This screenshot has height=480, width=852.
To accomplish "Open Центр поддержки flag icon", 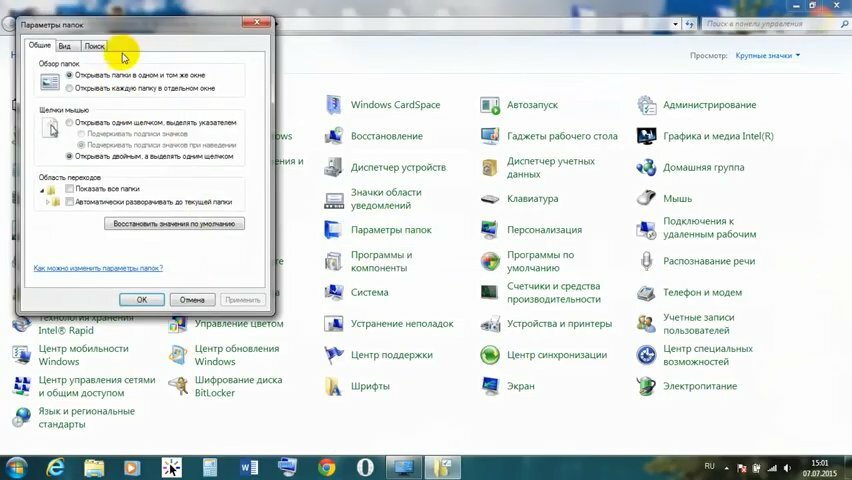I will (333, 355).
